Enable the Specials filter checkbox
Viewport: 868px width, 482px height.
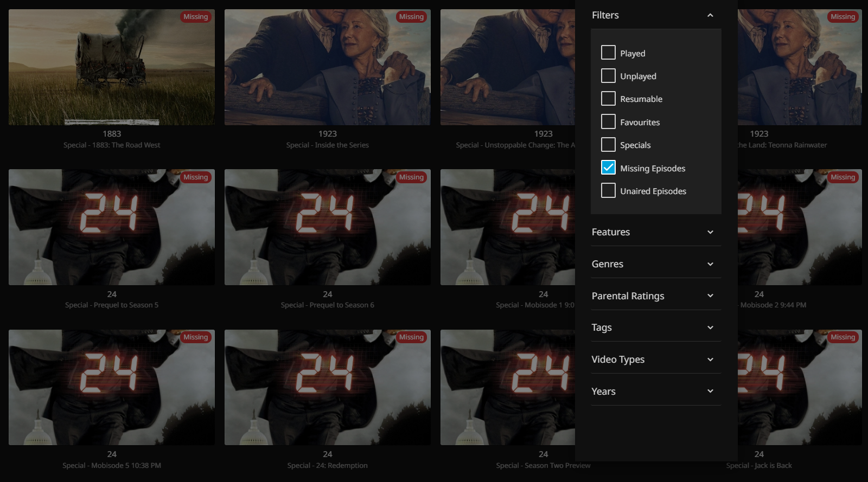[x=608, y=145]
